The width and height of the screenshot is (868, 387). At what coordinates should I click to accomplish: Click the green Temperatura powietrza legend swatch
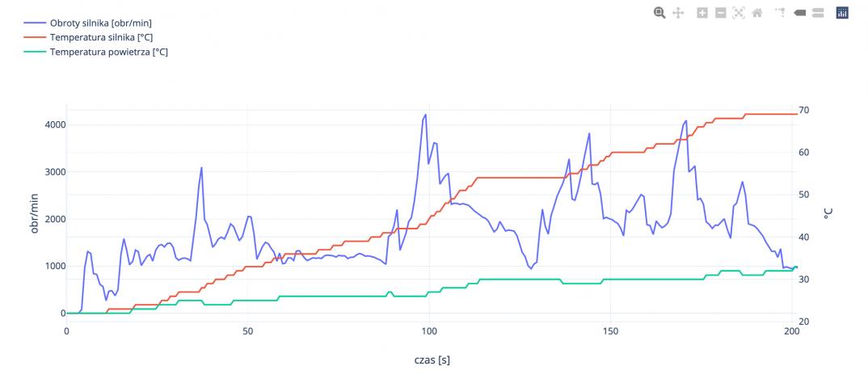[35, 52]
